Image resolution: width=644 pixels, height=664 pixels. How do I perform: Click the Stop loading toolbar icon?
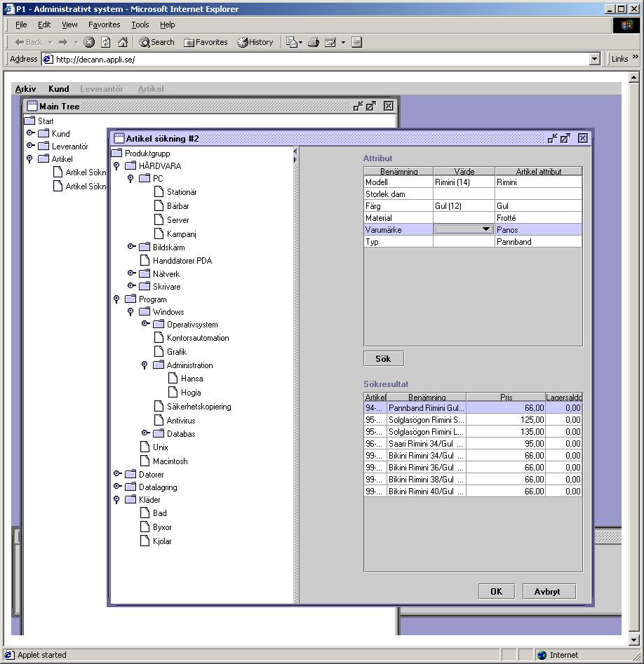[x=89, y=42]
